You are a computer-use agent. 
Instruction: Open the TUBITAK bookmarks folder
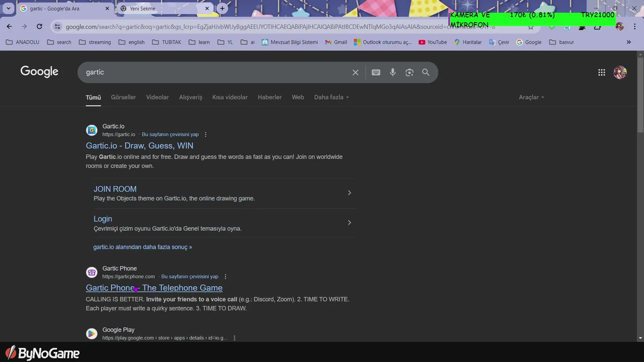pyautogui.click(x=167, y=42)
